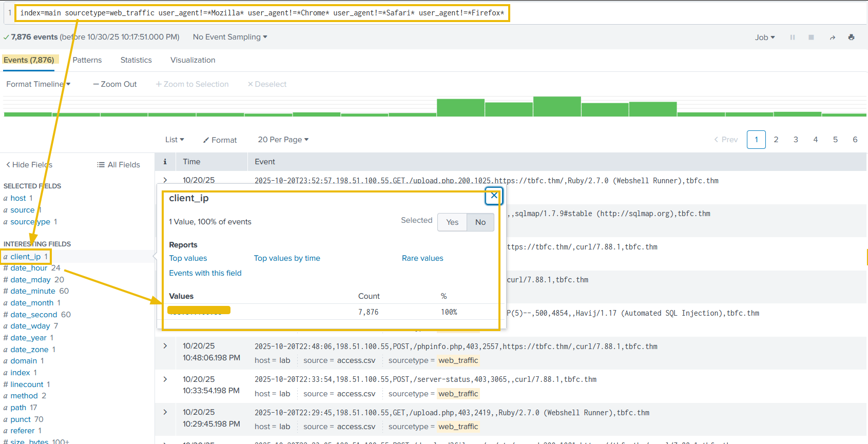Switch to the Patterns tab

(87, 60)
